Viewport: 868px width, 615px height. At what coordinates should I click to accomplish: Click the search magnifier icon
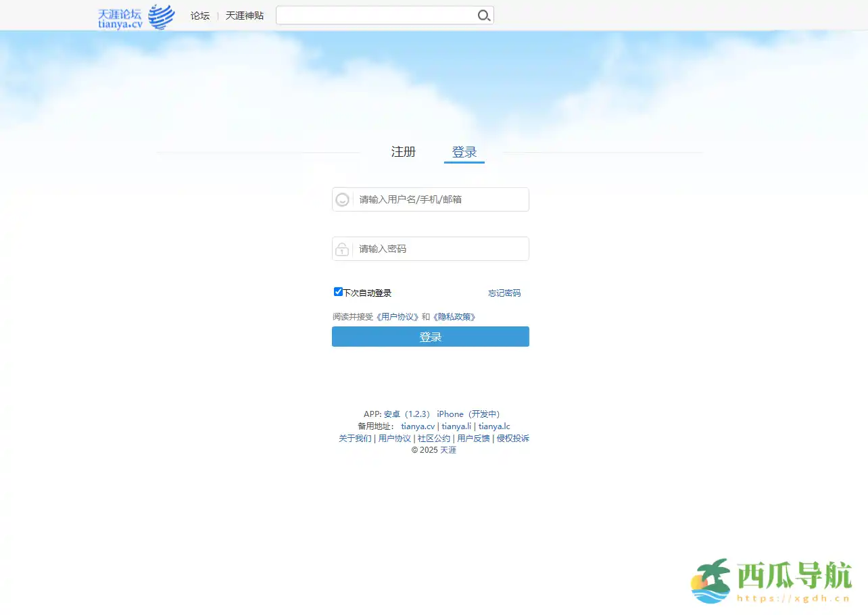pyautogui.click(x=484, y=15)
